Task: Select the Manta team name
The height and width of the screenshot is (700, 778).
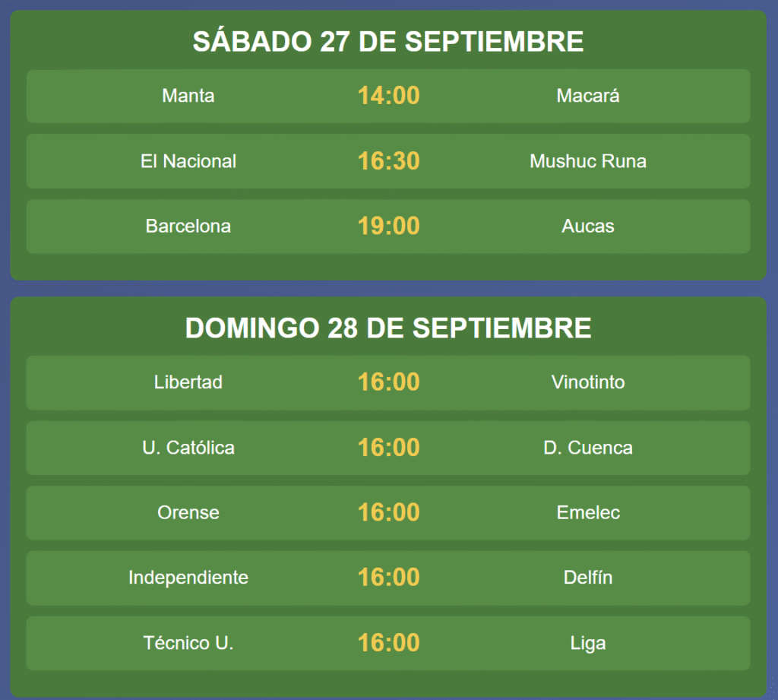Action: (x=188, y=95)
